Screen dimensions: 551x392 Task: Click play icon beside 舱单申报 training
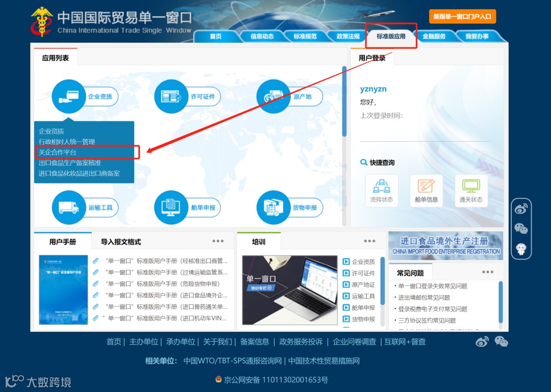click(346, 307)
